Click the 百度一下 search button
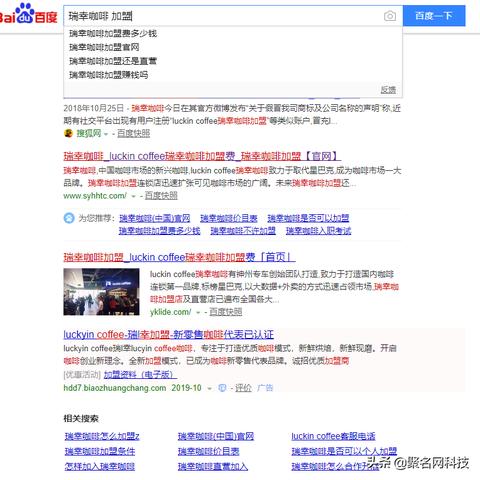The width and height of the screenshot is (480, 480). pos(434,16)
